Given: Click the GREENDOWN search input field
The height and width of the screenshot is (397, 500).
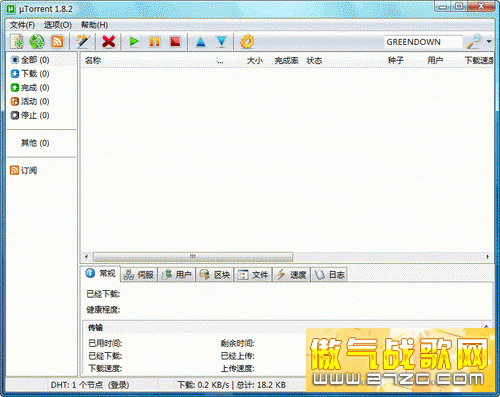Looking at the screenshot, I should (423, 42).
